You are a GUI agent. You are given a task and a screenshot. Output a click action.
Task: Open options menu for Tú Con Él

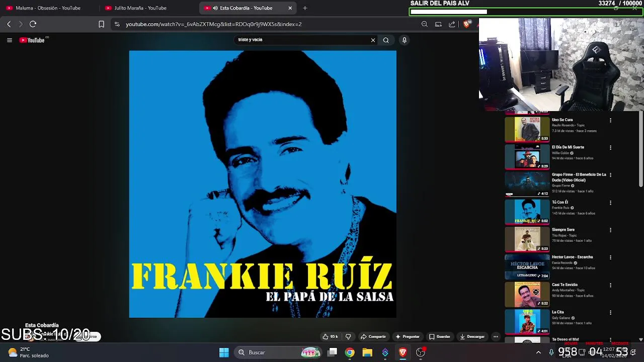point(610,203)
